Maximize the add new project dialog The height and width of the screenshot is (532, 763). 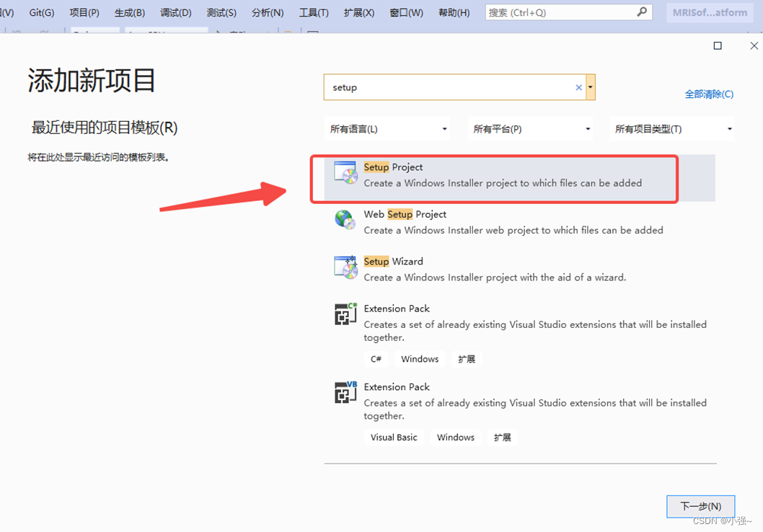[x=718, y=45]
